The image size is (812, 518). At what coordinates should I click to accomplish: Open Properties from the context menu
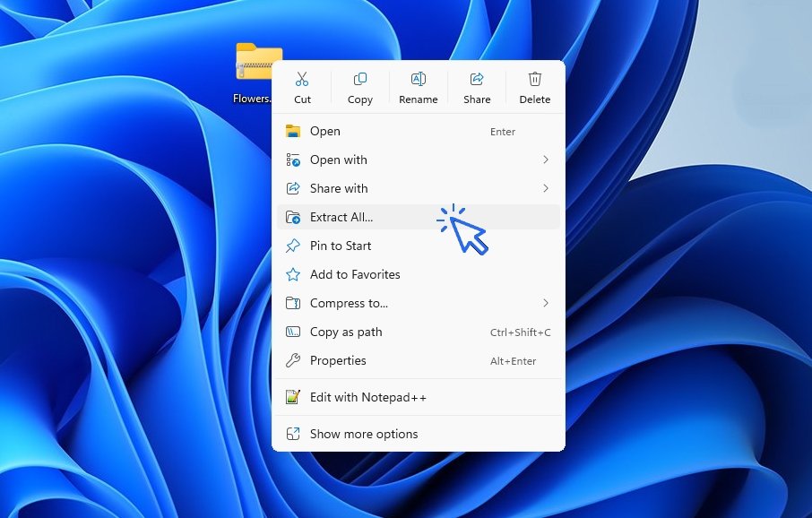(x=338, y=360)
